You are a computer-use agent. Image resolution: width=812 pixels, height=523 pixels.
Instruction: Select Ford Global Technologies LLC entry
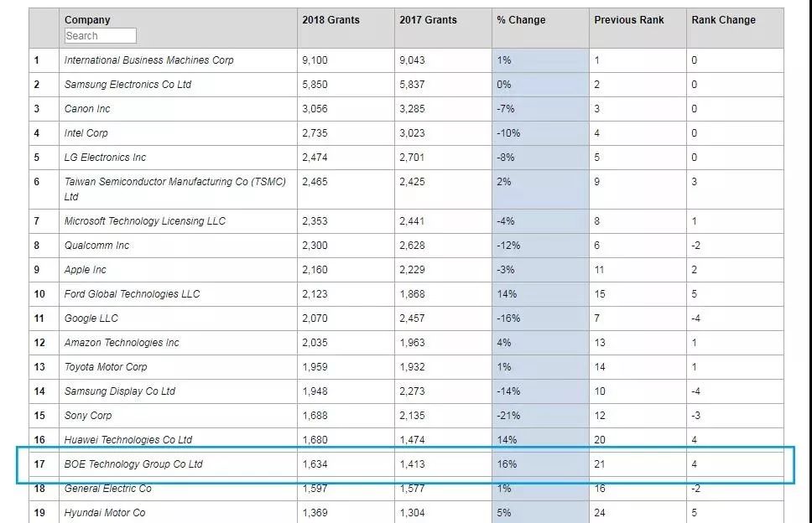click(x=132, y=294)
